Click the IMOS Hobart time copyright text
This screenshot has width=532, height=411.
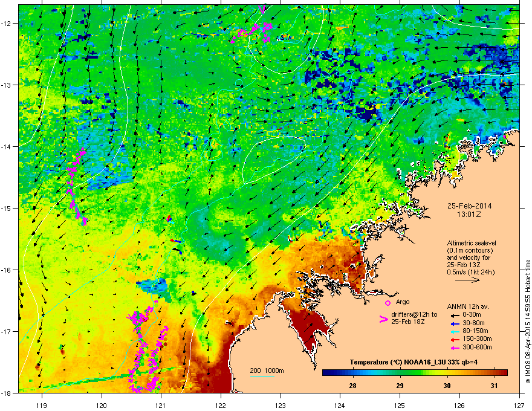[528, 322]
